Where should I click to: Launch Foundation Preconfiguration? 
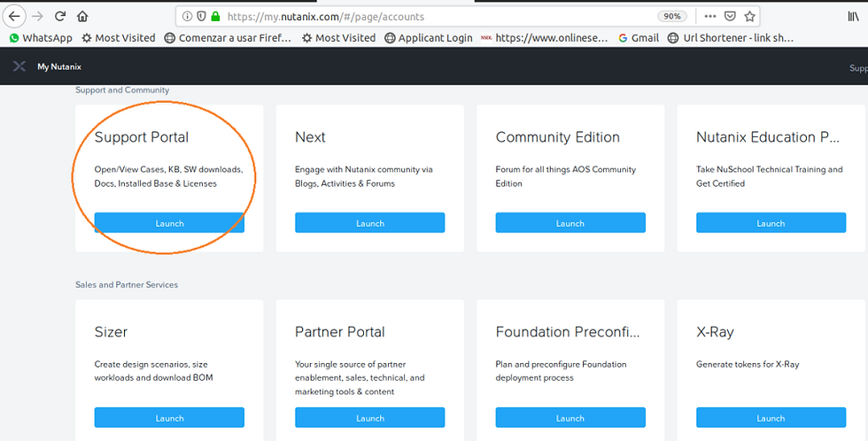coord(570,418)
